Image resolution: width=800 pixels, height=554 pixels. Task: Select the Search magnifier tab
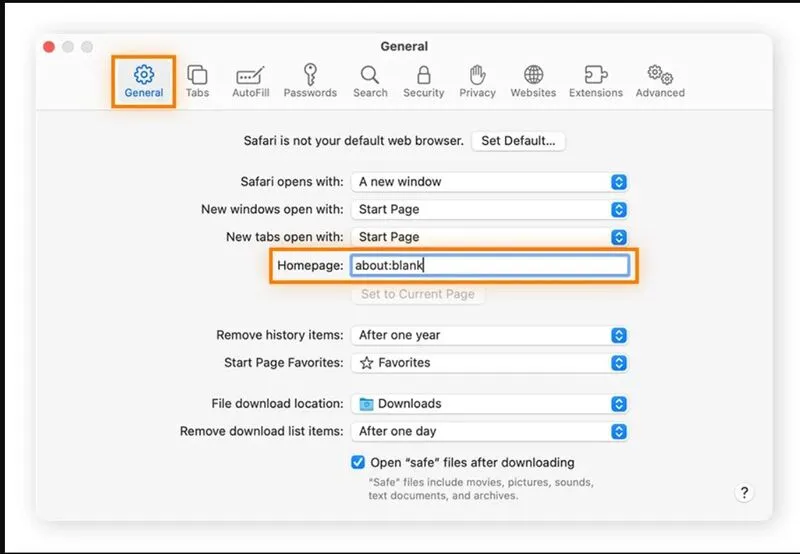coord(370,82)
